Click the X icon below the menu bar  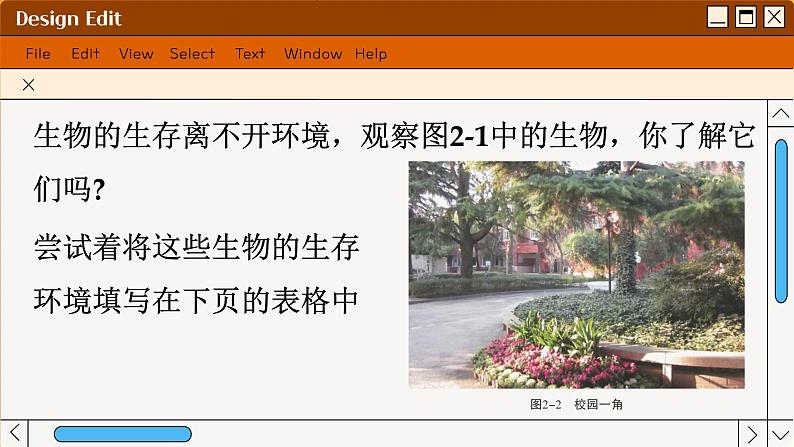pos(28,85)
